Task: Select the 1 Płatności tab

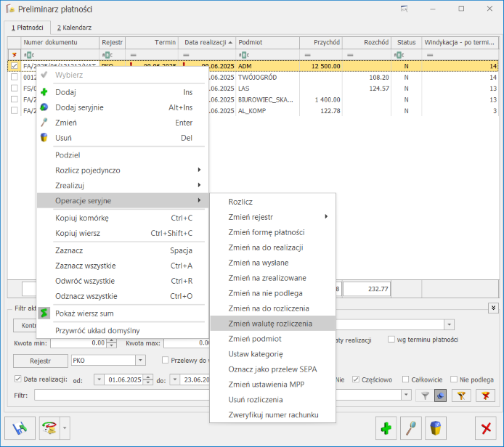Action: (28, 28)
